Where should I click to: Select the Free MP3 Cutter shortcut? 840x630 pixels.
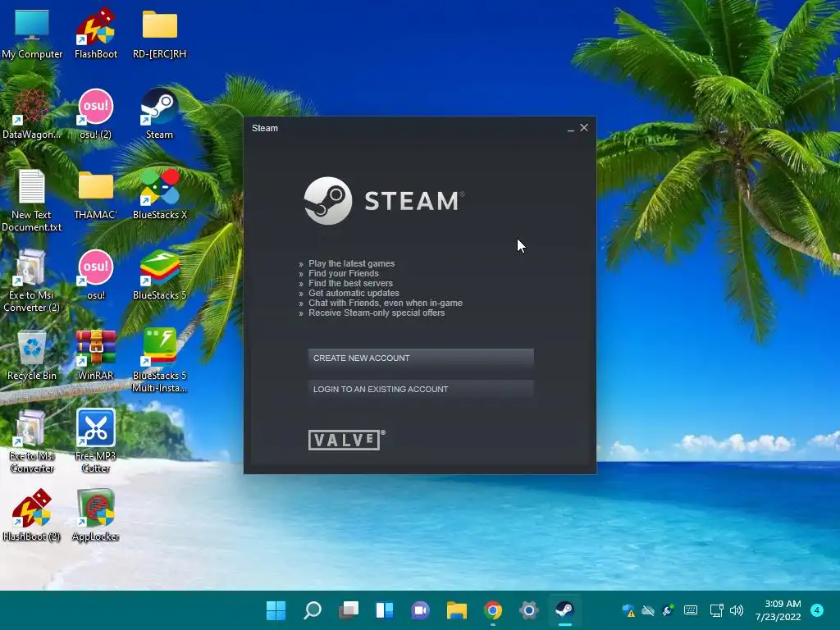(95, 441)
